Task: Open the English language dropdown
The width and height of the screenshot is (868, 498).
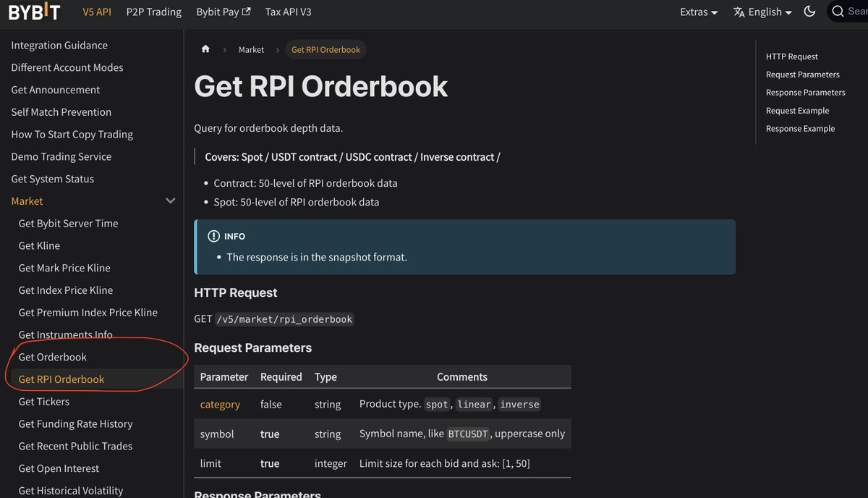Action: 763,12
